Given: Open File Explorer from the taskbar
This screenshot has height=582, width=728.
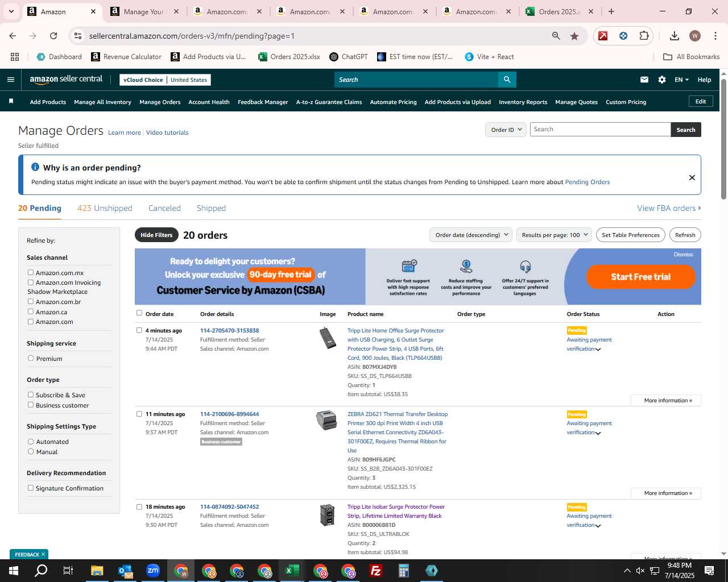Looking at the screenshot, I should point(97,571).
